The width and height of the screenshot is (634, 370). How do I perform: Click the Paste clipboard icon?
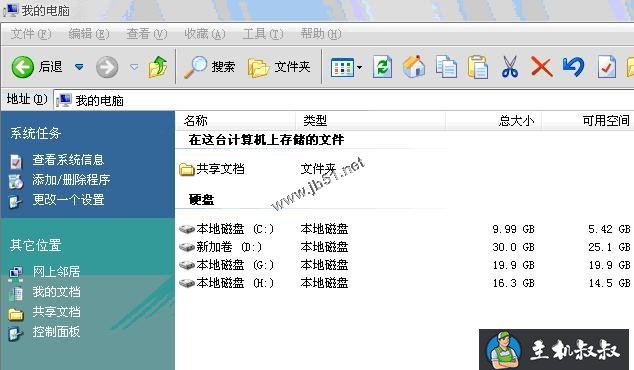pos(478,67)
